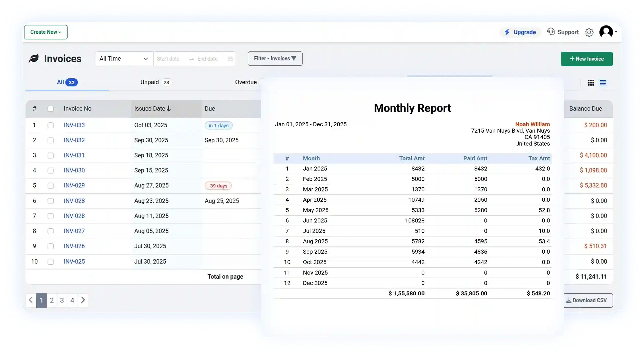Select the Overdue invoices tab
The height and width of the screenshot is (357, 644).
(x=246, y=82)
